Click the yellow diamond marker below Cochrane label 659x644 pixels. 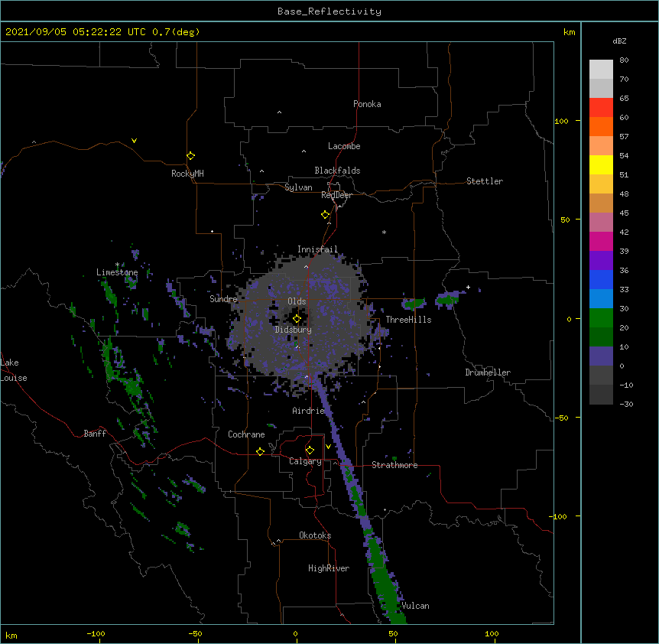coord(260,451)
